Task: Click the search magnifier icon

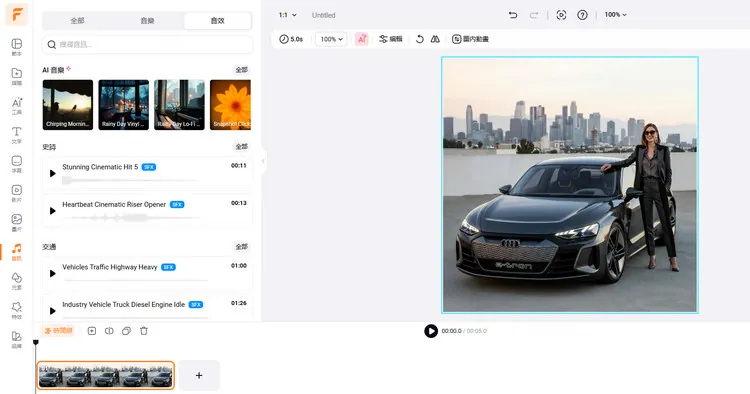Action: click(x=52, y=44)
